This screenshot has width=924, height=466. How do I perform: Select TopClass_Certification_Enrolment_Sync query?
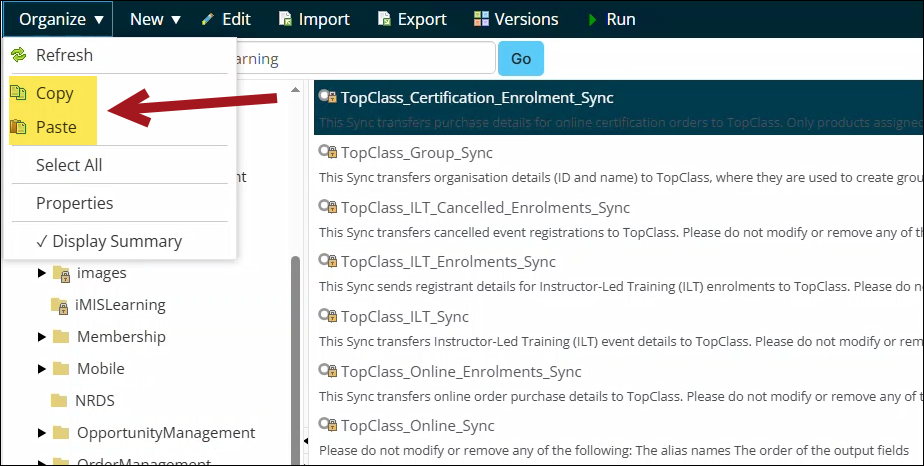click(477, 98)
